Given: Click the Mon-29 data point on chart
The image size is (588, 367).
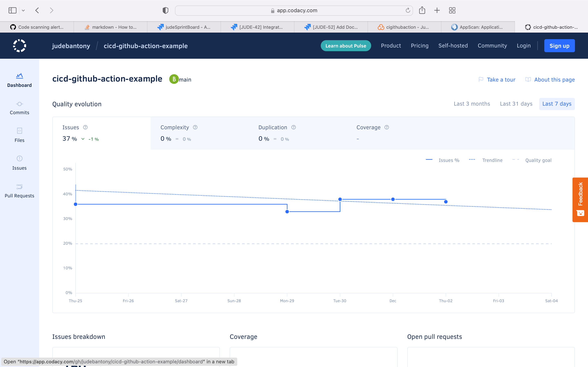Looking at the screenshot, I should [287, 212].
